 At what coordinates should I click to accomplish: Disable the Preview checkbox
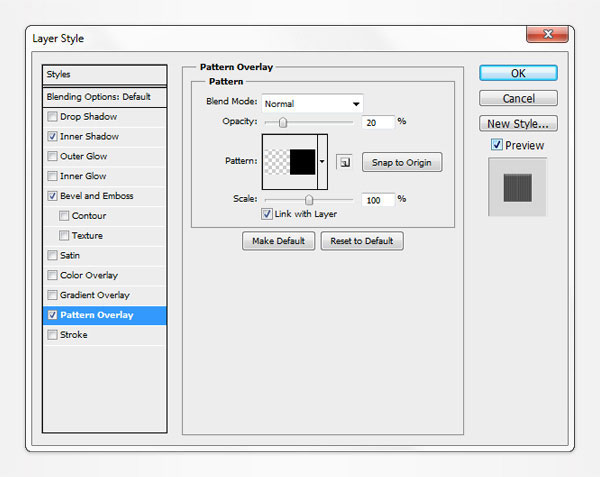click(x=497, y=145)
